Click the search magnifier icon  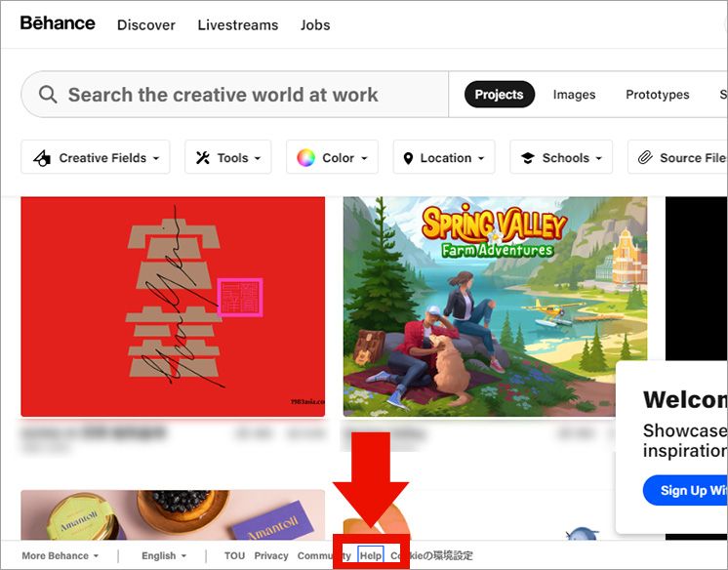(48, 95)
